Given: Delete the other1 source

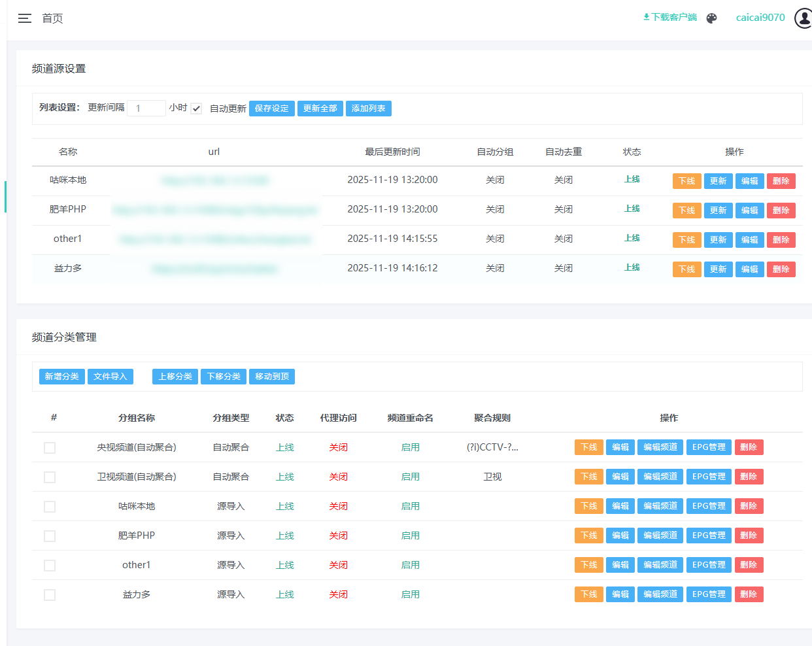Looking at the screenshot, I should click(x=781, y=240).
